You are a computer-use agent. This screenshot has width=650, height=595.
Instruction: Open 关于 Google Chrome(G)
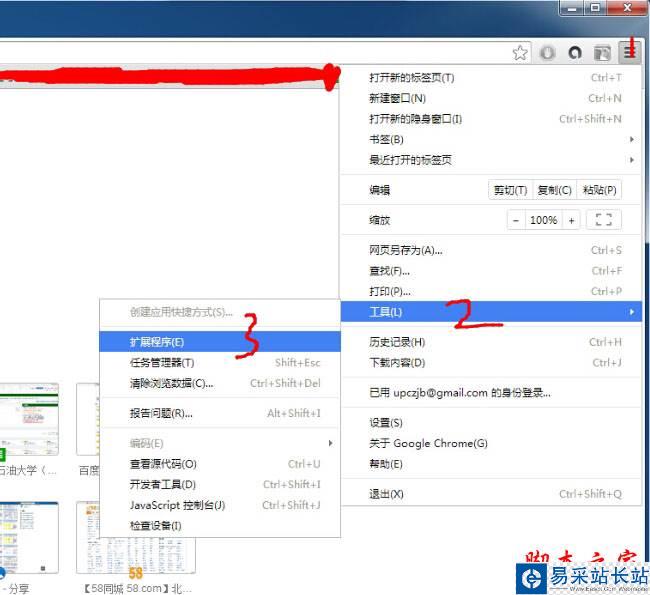(x=491, y=443)
